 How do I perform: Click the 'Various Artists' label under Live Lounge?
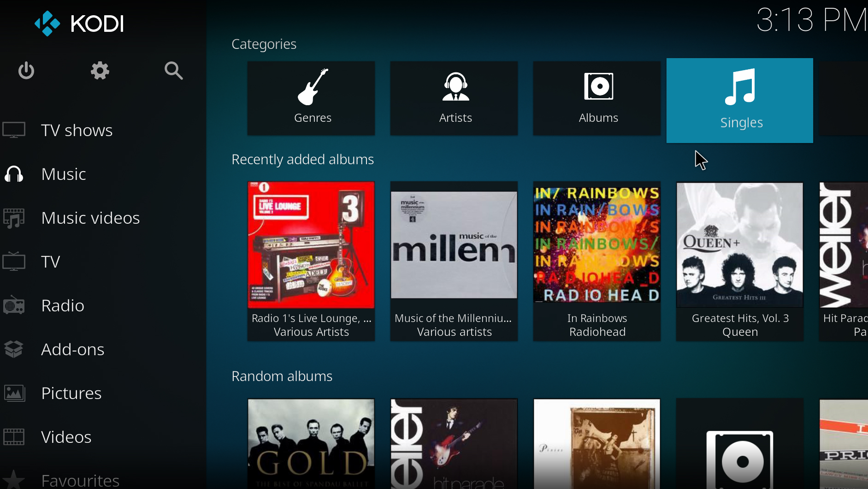311,332
